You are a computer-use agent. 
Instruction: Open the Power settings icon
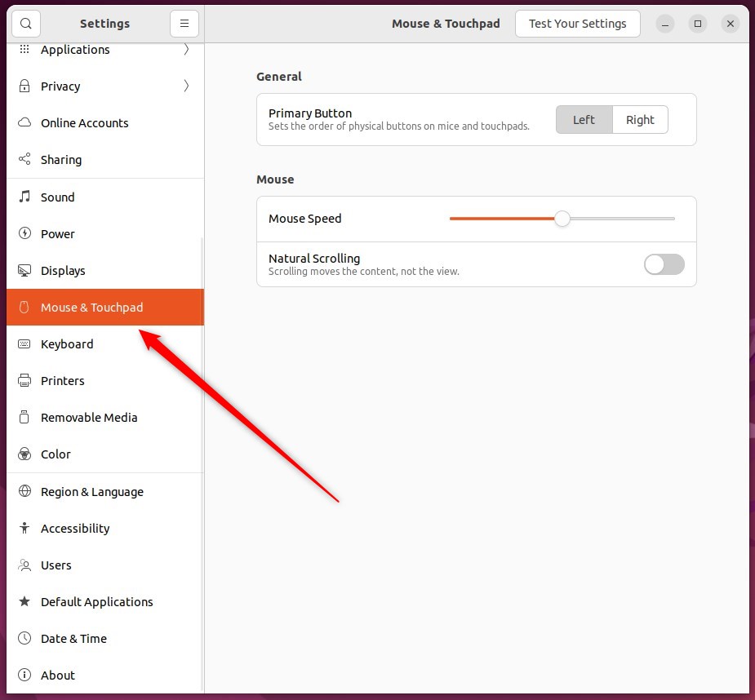23,233
